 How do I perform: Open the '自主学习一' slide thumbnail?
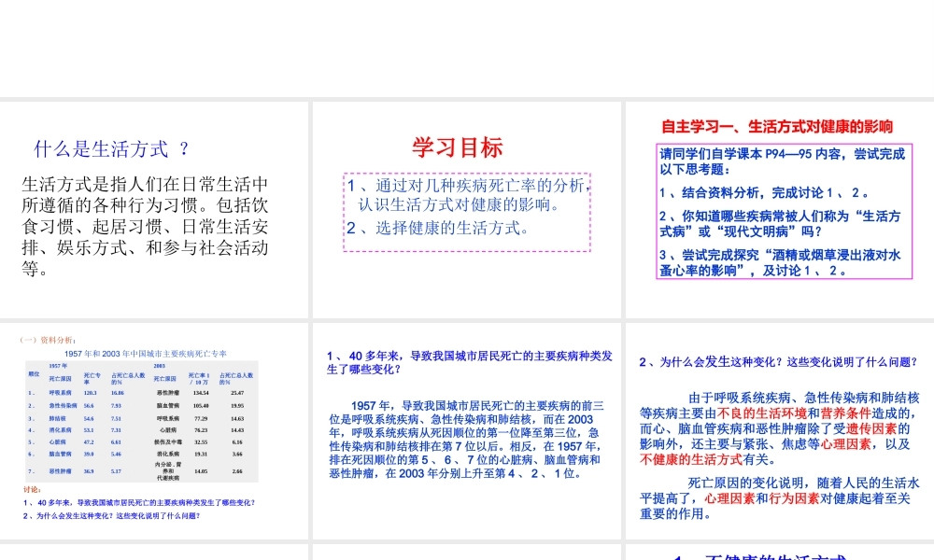click(780, 209)
